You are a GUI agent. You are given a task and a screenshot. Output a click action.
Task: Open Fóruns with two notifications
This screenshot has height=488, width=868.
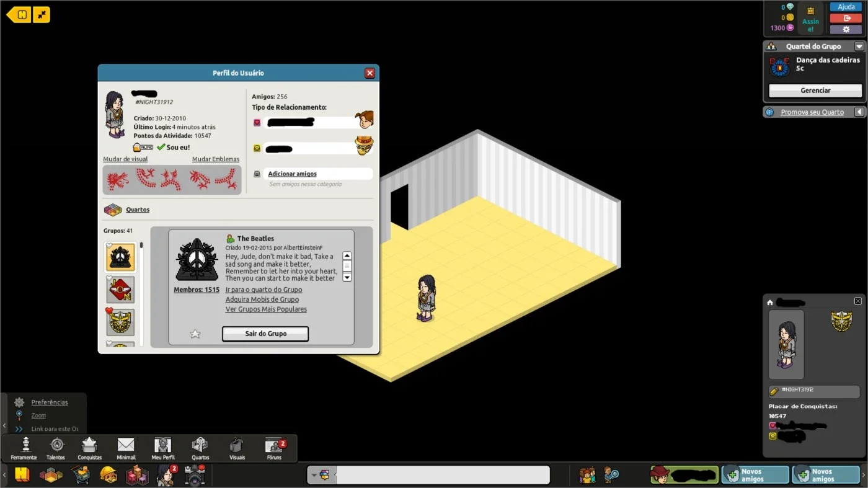pyautogui.click(x=274, y=445)
